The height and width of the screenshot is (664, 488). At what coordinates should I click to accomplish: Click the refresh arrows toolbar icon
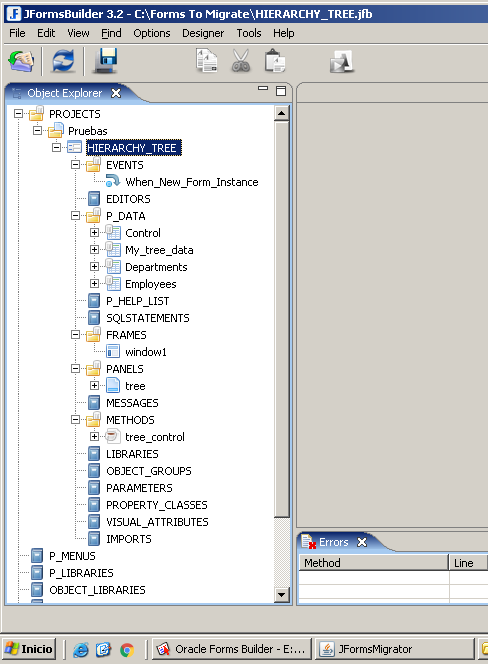[63, 61]
